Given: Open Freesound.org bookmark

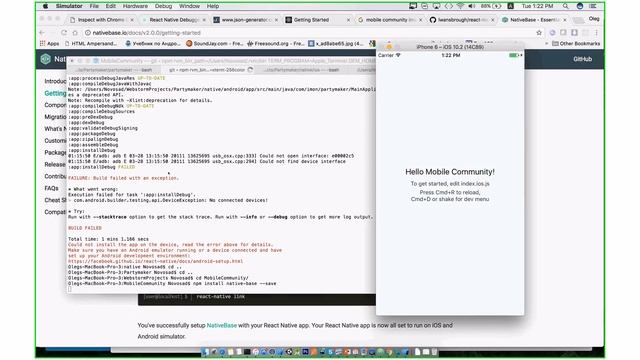Looking at the screenshot, I should coord(276,43).
